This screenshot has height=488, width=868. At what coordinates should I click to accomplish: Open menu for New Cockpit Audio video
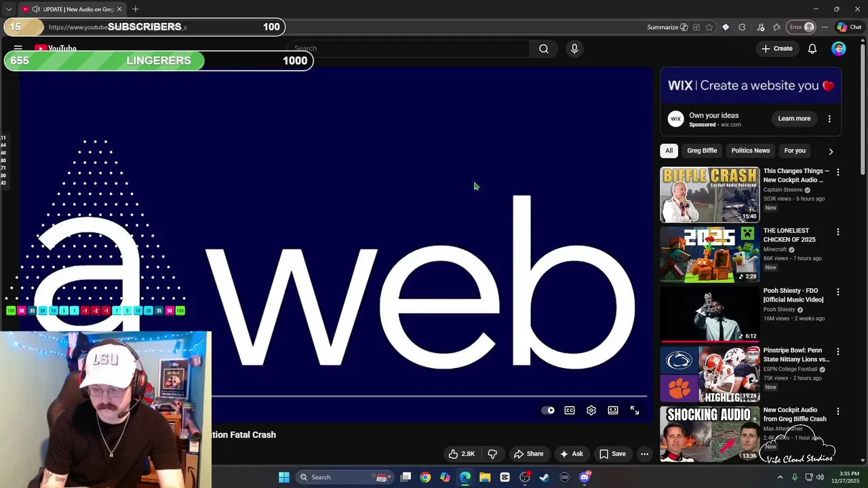[838, 411]
